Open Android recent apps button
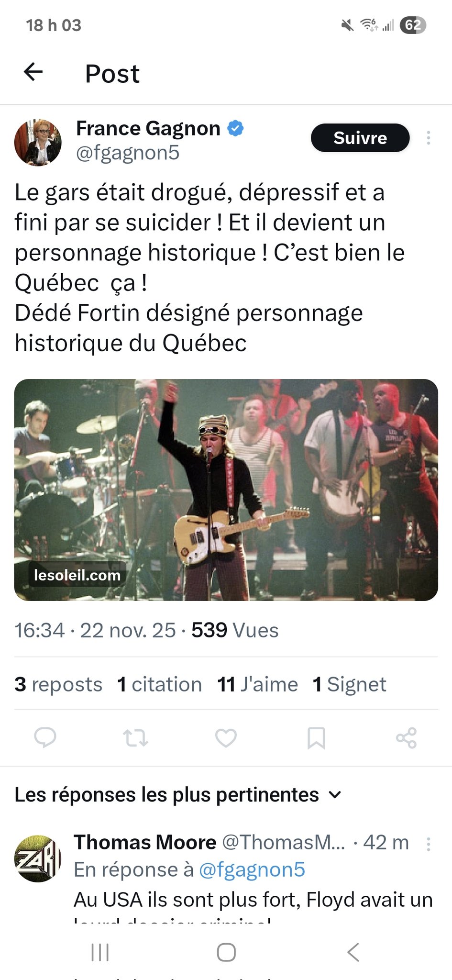Image resolution: width=452 pixels, height=980 pixels. tap(100, 952)
